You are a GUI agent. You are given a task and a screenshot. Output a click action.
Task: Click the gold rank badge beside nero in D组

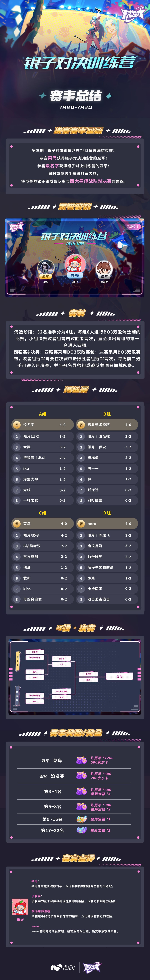coord(81,524)
